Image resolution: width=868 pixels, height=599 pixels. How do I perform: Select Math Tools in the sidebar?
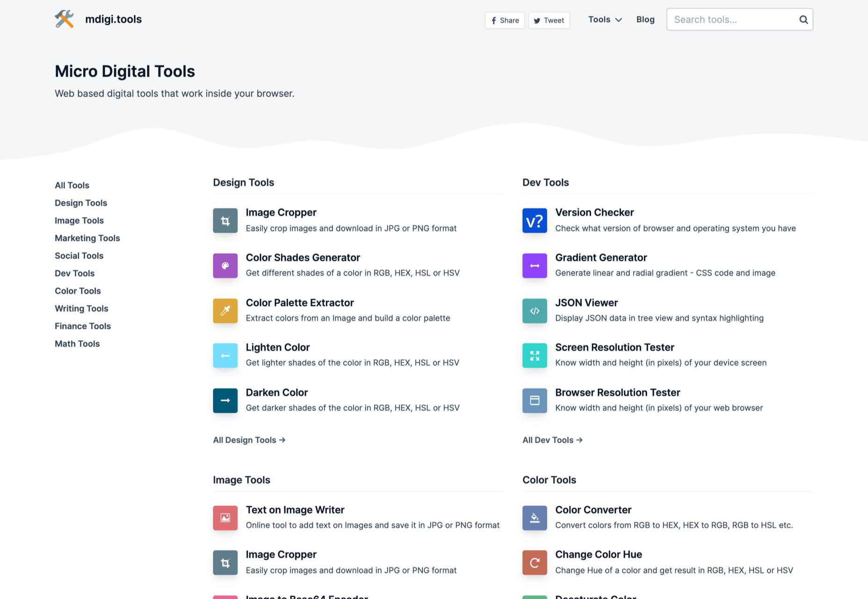(x=77, y=343)
